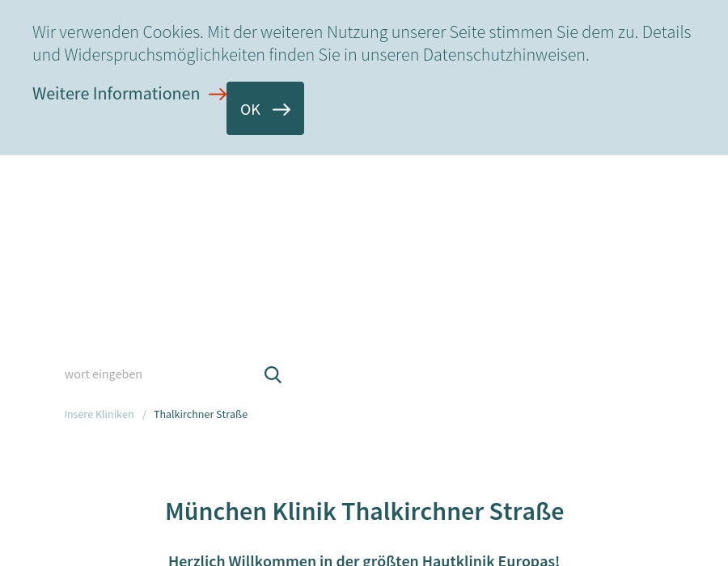The height and width of the screenshot is (566, 728).
Task: Click the arrow icon inside the OK button
Action: [281, 109]
